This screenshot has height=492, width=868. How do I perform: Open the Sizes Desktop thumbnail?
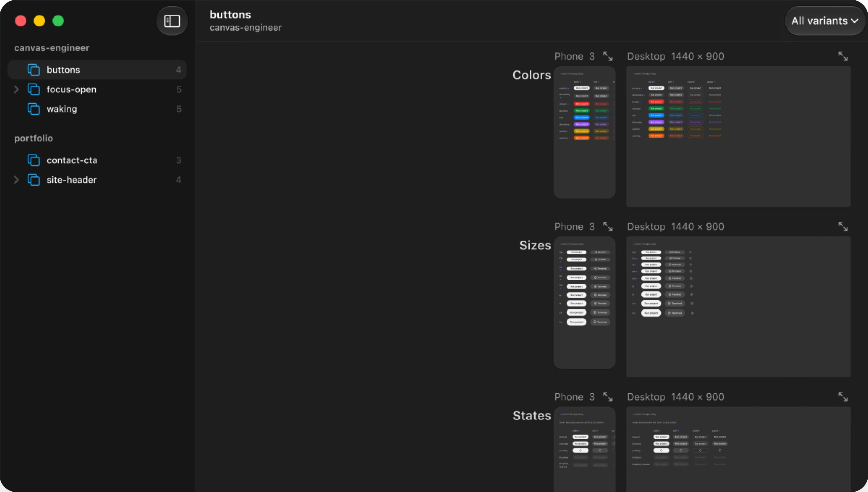(x=738, y=307)
